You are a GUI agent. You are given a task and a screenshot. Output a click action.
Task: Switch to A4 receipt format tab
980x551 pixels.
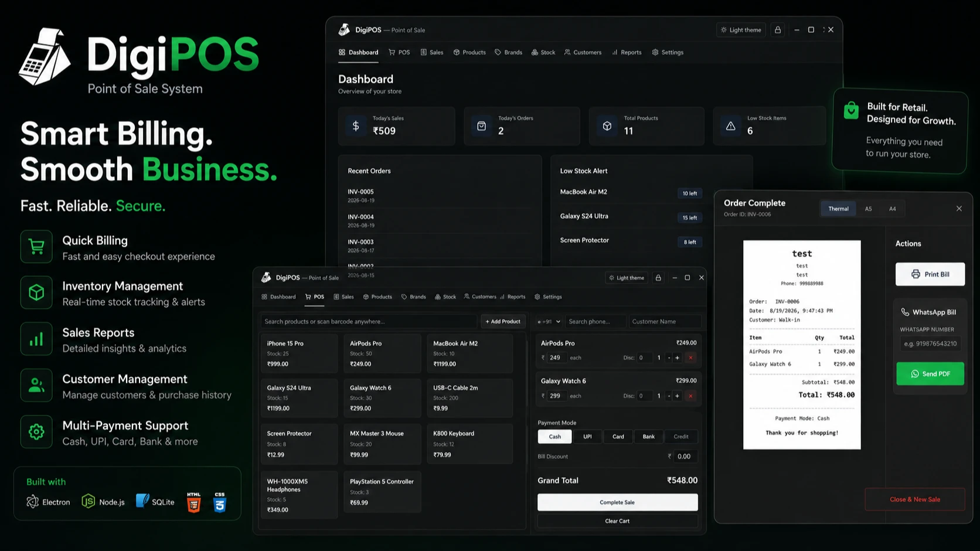892,209
